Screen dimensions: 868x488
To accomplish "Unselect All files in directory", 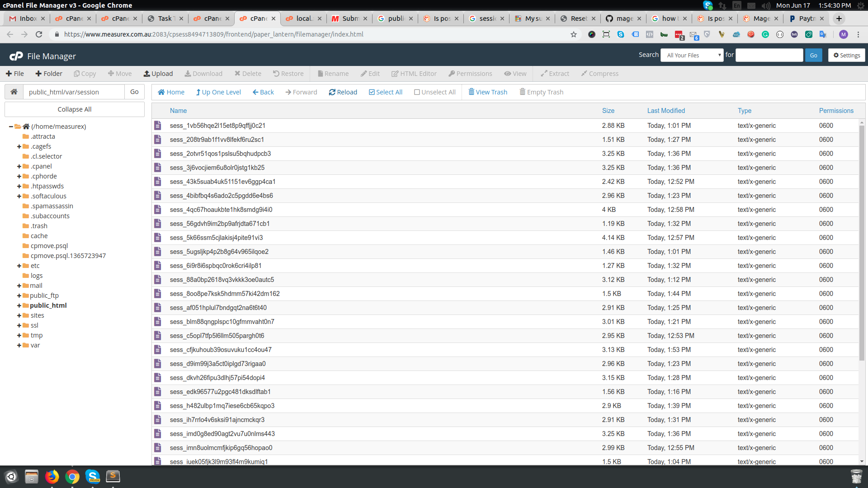I will pos(434,92).
